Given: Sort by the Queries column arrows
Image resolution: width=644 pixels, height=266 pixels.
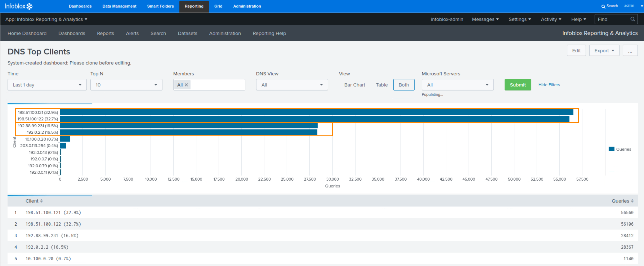Looking at the screenshot, I should pyautogui.click(x=632, y=201).
